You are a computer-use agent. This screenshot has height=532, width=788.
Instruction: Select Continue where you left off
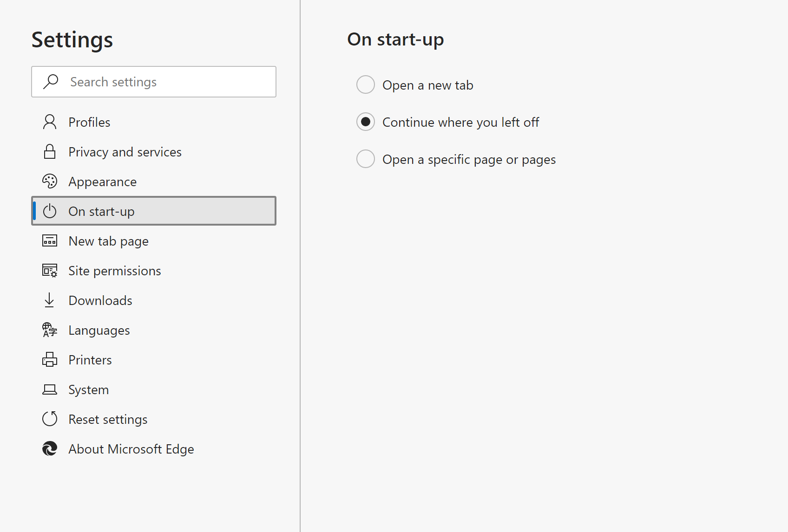click(x=366, y=122)
